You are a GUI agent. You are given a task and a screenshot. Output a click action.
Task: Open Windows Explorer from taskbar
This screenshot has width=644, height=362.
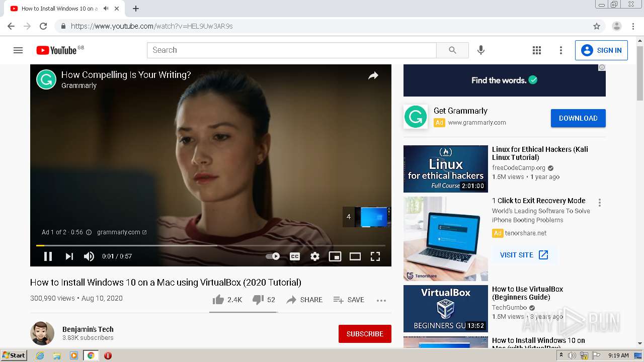pos(57,355)
